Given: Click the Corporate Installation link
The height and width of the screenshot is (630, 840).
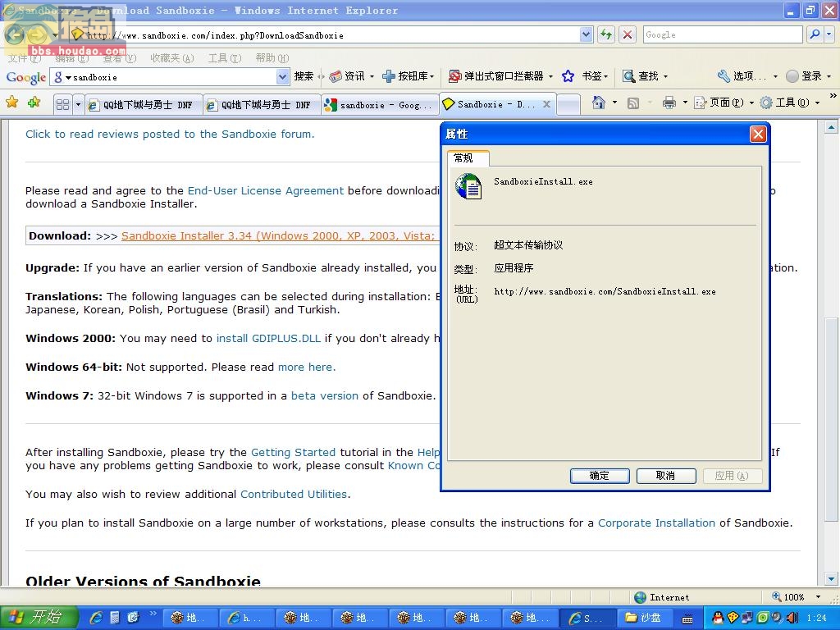Looking at the screenshot, I should pyautogui.click(x=656, y=523).
